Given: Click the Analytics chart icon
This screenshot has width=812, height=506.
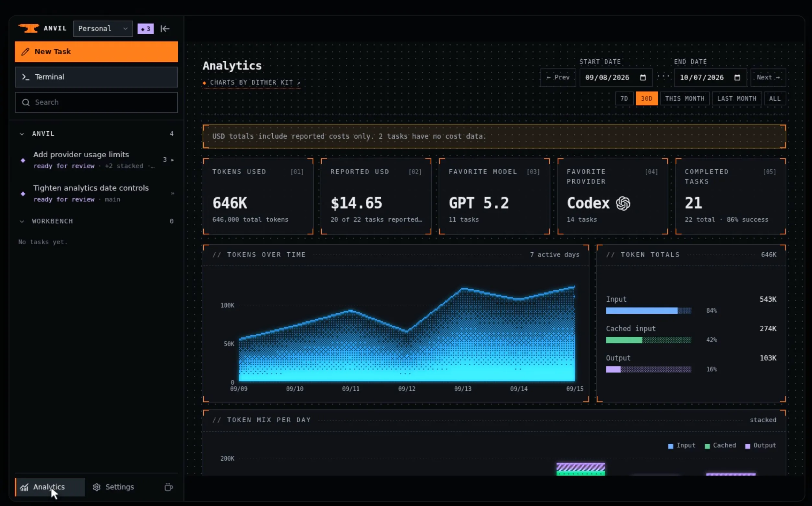Looking at the screenshot, I should point(24,487).
